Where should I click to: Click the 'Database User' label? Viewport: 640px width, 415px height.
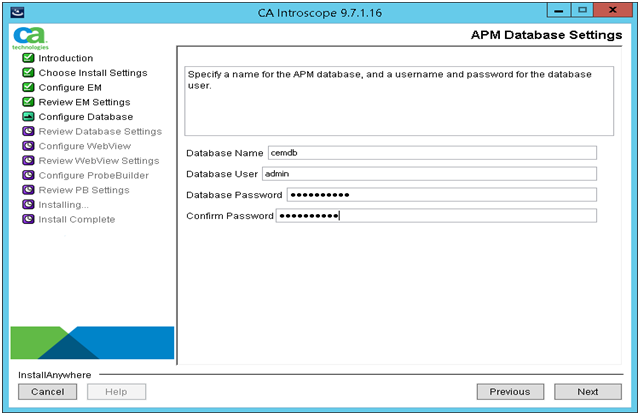tap(222, 174)
